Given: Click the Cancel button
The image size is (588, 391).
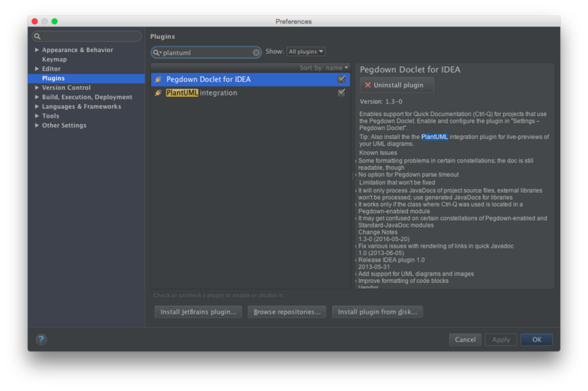Looking at the screenshot, I should pos(465,340).
